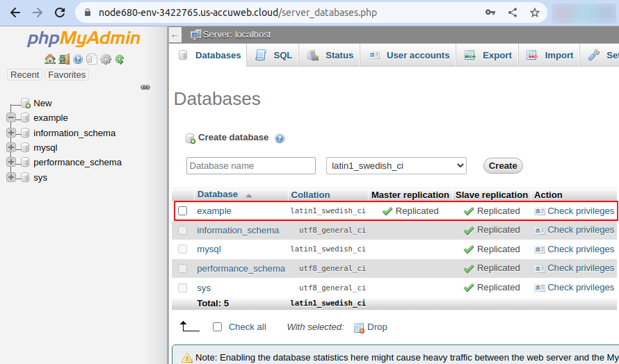Image resolution: width=619 pixels, height=364 pixels.
Task: Switch to the SQL tab
Action: click(274, 56)
